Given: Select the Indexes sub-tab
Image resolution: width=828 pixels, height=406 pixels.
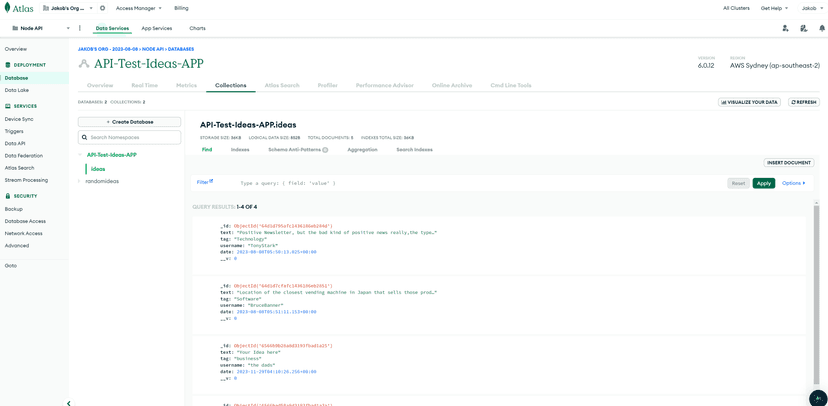Looking at the screenshot, I should tap(240, 150).
